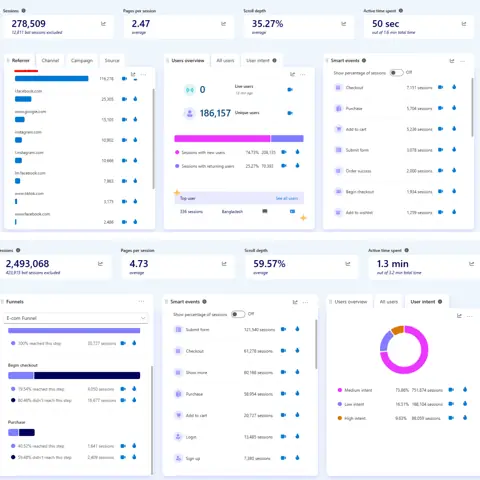
Task: Switch to the Campaign tab
Action: point(82,61)
